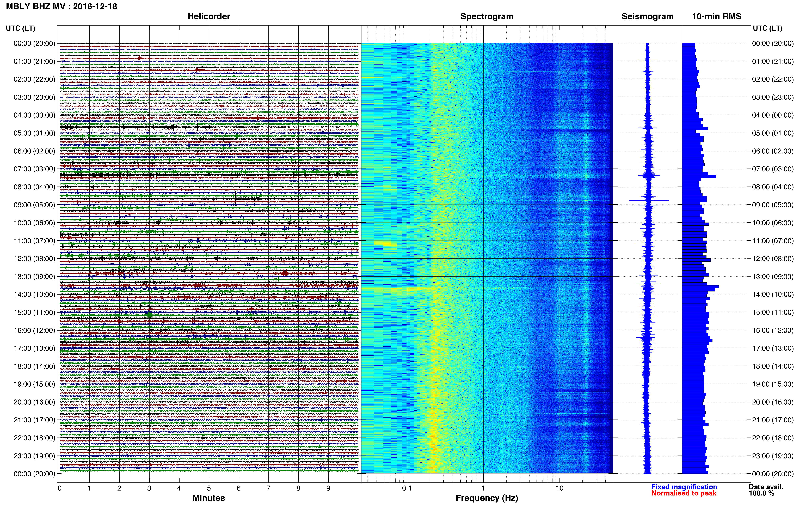Click the tallest RMS bar near 13:40
Image resolution: width=812 pixels, height=508 pixels.
[x=700, y=287]
